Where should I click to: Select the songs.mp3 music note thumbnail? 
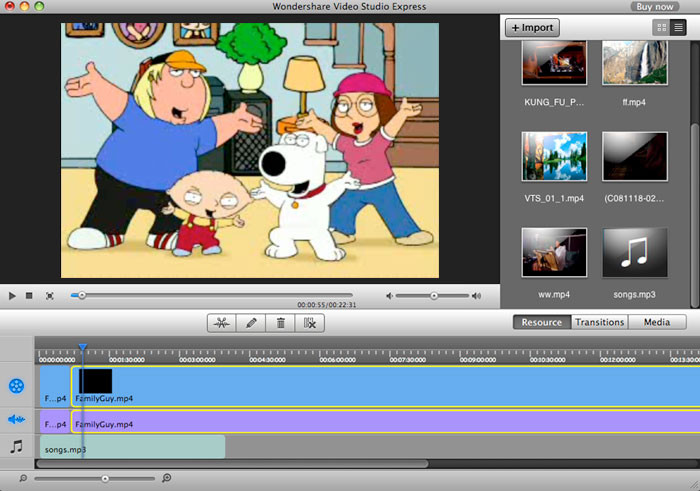click(x=634, y=253)
